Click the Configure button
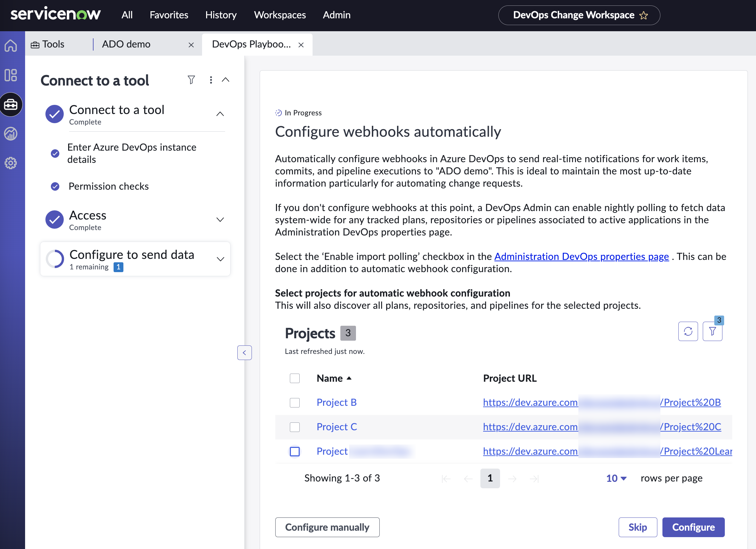 click(693, 527)
